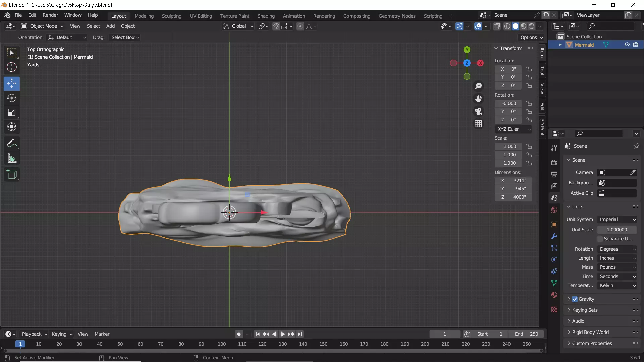
Task: Switch to the Sculpting workspace tab
Action: coord(171,16)
